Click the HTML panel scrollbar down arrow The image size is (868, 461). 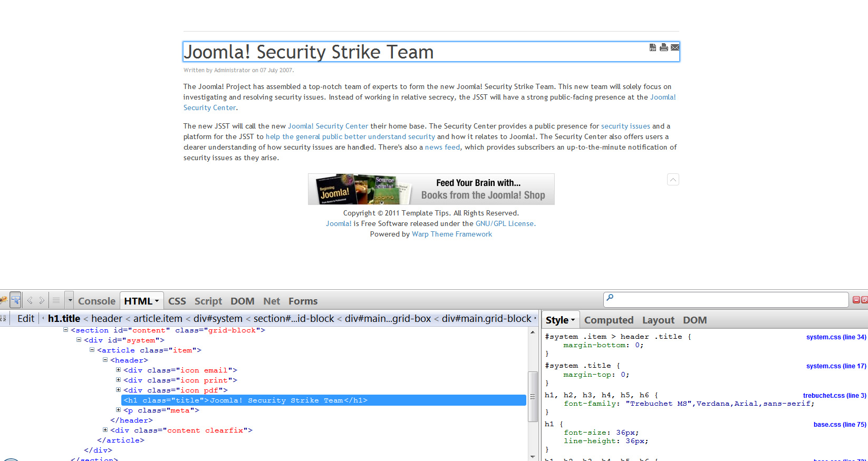[533, 456]
